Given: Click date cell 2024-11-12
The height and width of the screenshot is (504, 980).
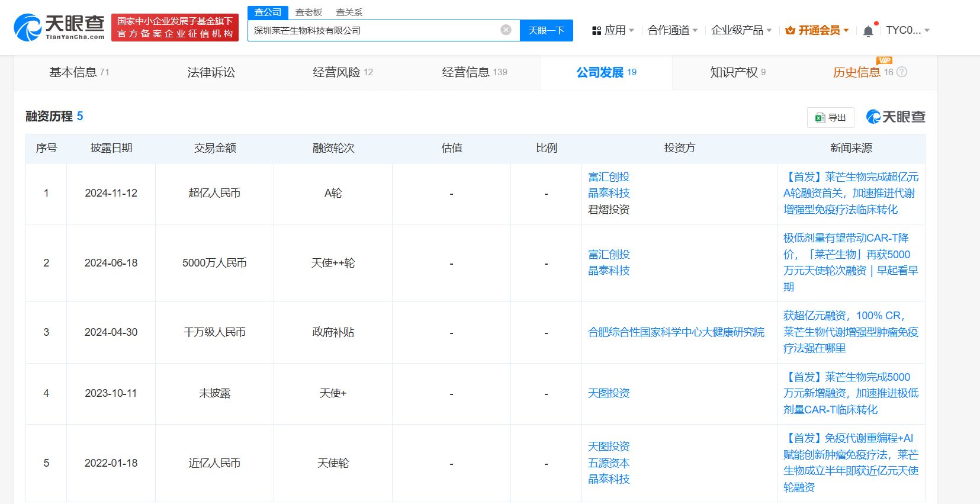Looking at the screenshot, I should tap(111, 193).
